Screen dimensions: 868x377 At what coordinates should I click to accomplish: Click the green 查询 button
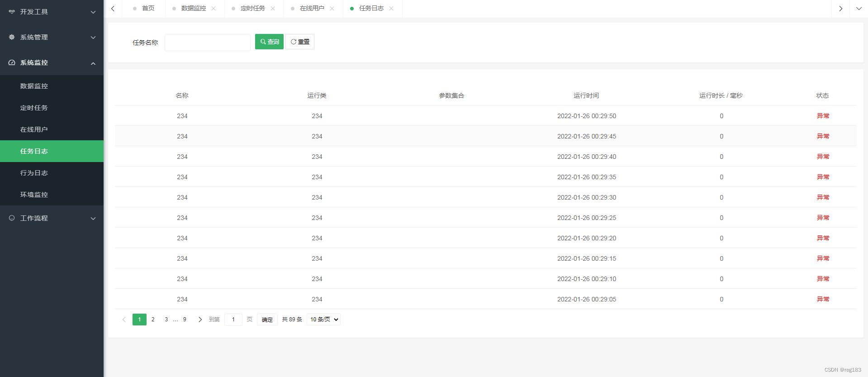click(x=269, y=42)
